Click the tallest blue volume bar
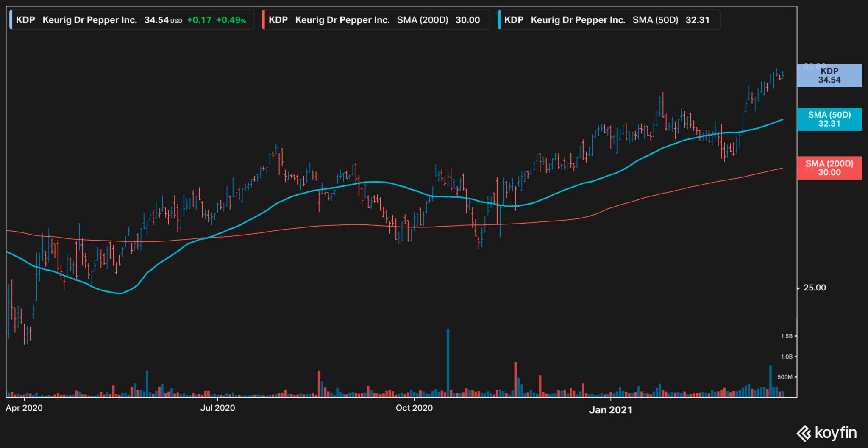Screen dimensions: 868x448 pos(448,362)
